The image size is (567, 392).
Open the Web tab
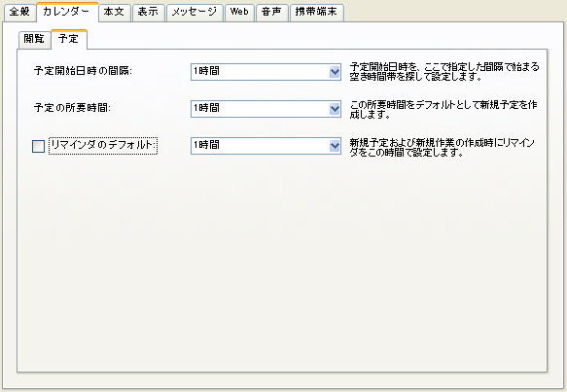point(239,12)
